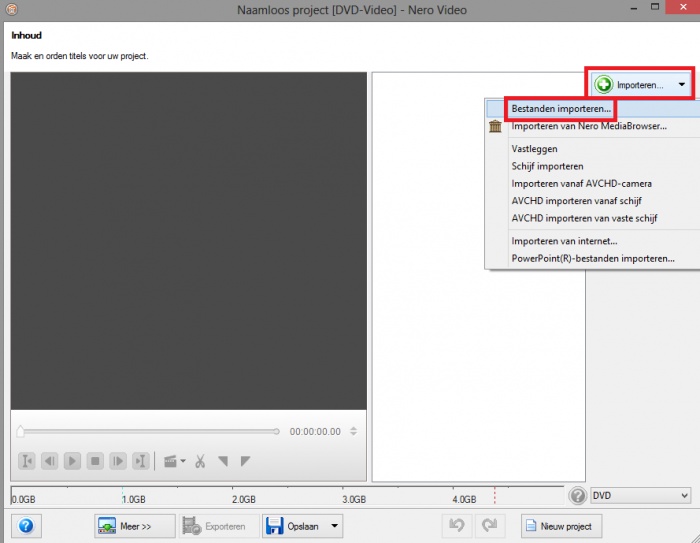Set the trim start marker icon
Image resolution: width=700 pixels, height=543 pixels.
(x=223, y=461)
